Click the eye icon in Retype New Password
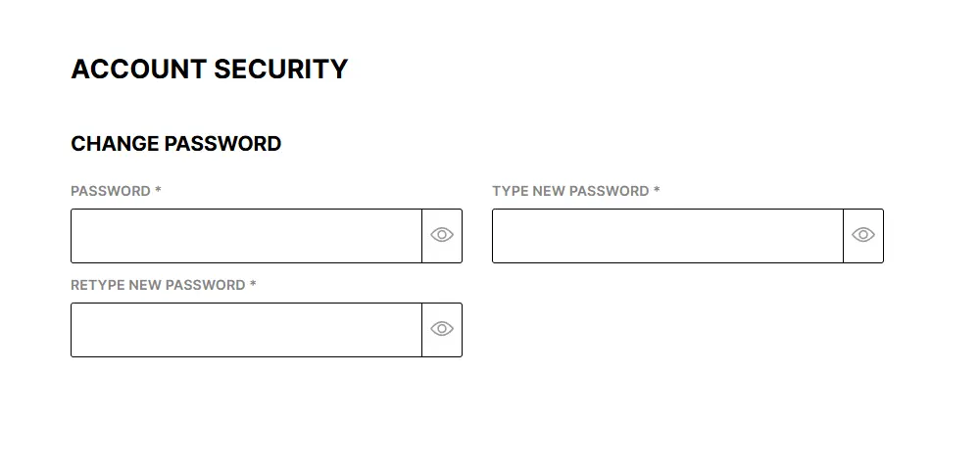The width and height of the screenshot is (980, 468). pos(442,330)
